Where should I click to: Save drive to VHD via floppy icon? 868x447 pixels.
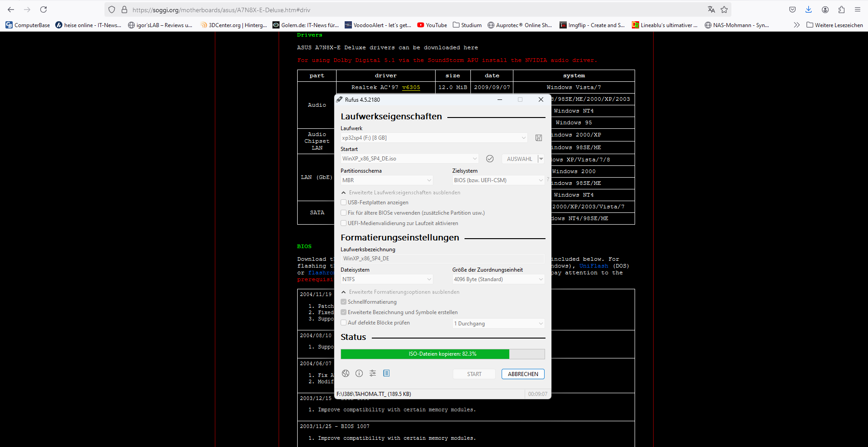[538, 138]
